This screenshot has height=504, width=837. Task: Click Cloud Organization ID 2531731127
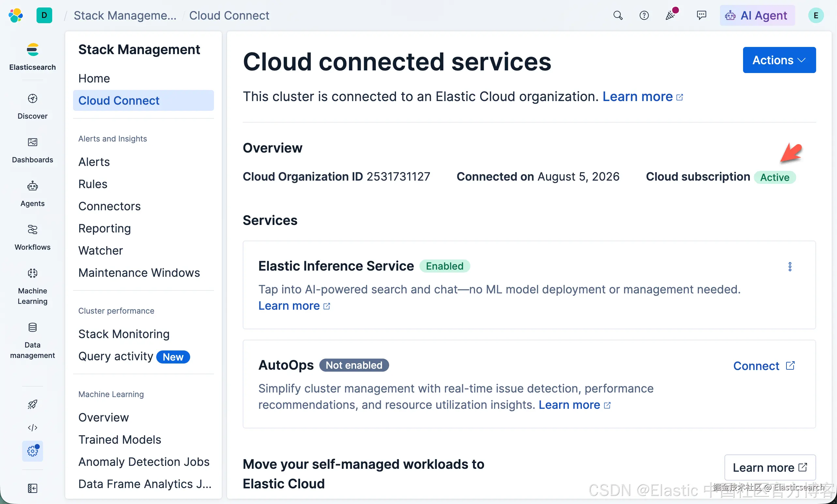tap(336, 176)
